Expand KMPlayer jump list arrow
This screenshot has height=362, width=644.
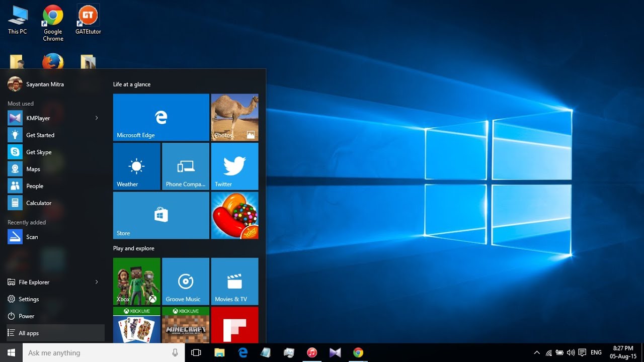click(x=97, y=118)
